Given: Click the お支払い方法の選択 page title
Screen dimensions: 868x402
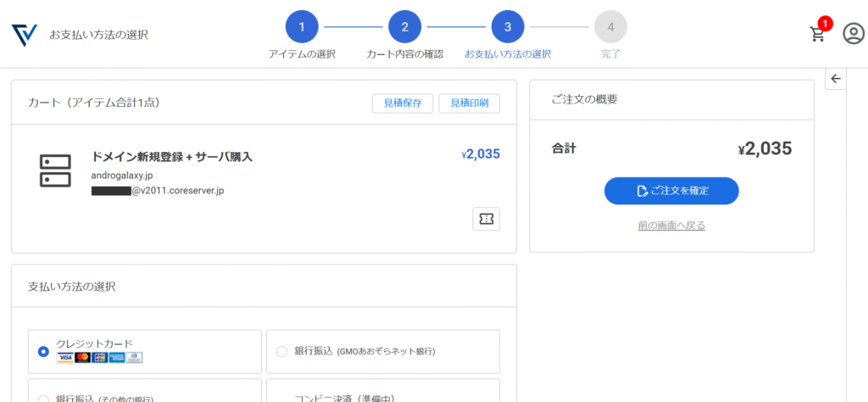Looking at the screenshot, I should click(98, 35).
